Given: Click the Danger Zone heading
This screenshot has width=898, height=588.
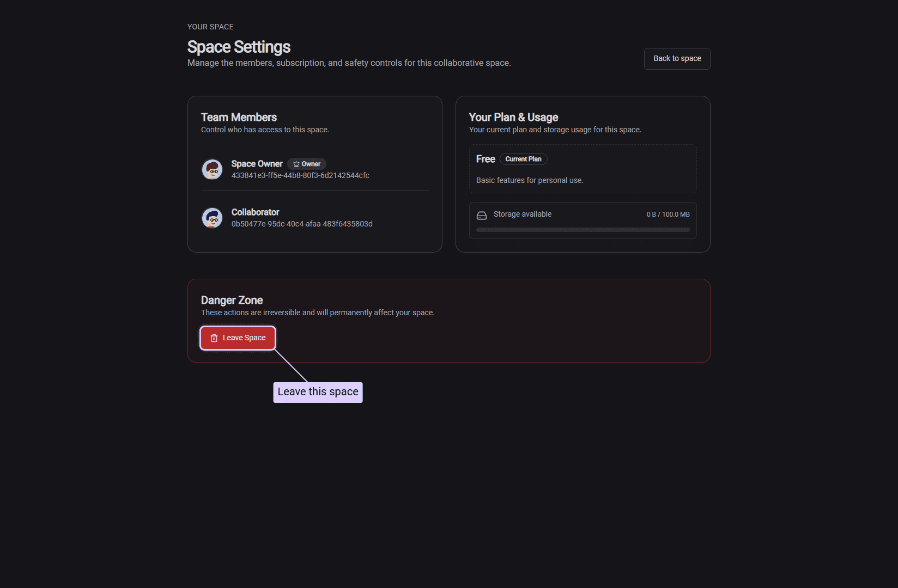Looking at the screenshot, I should (232, 300).
